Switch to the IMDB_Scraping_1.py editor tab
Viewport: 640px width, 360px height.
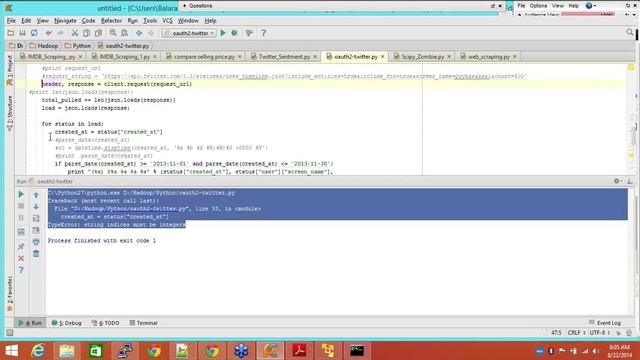tap(124, 57)
